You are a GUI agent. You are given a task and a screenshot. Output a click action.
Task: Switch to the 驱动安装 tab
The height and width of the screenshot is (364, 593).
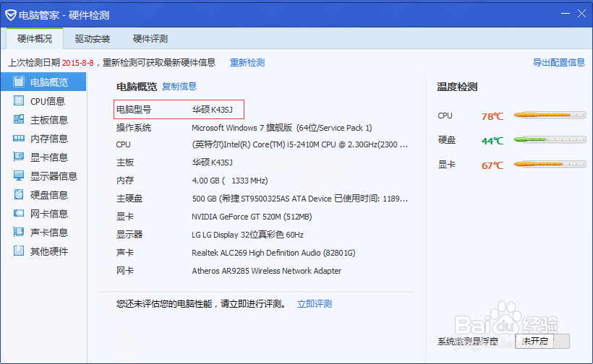coord(93,38)
